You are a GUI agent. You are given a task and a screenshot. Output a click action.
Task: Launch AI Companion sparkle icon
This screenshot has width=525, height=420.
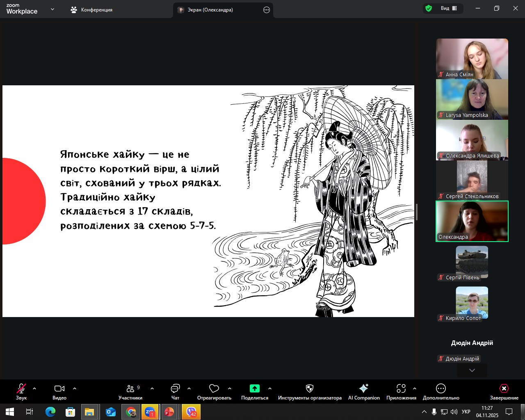(364, 389)
